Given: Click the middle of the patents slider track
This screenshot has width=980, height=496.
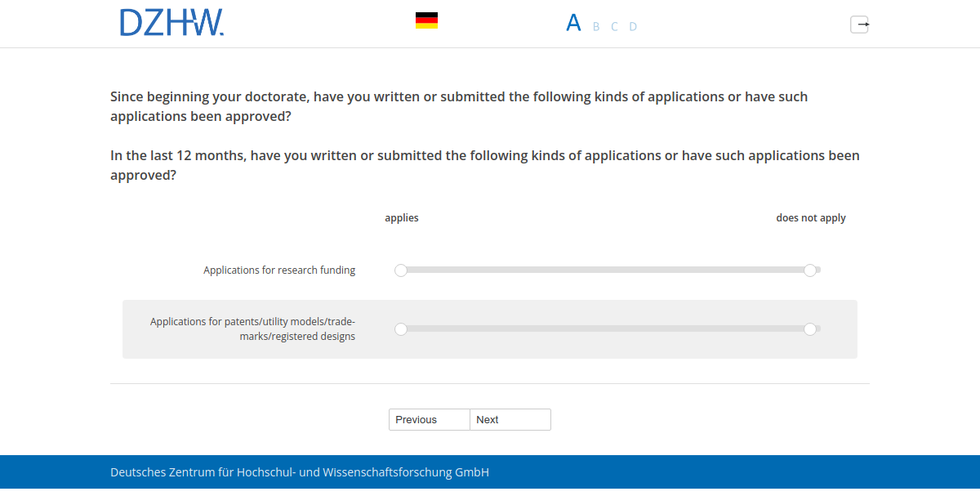Looking at the screenshot, I should pyautogui.click(x=606, y=328).
